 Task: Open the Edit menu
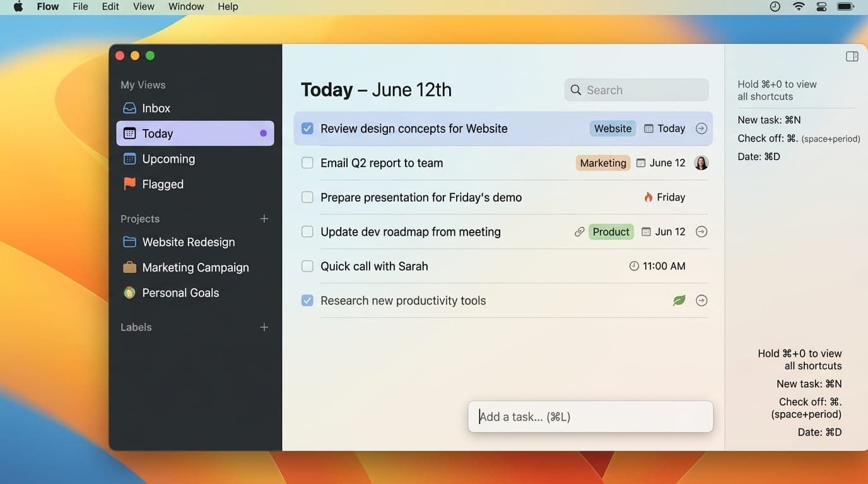(x=110, y=6)
